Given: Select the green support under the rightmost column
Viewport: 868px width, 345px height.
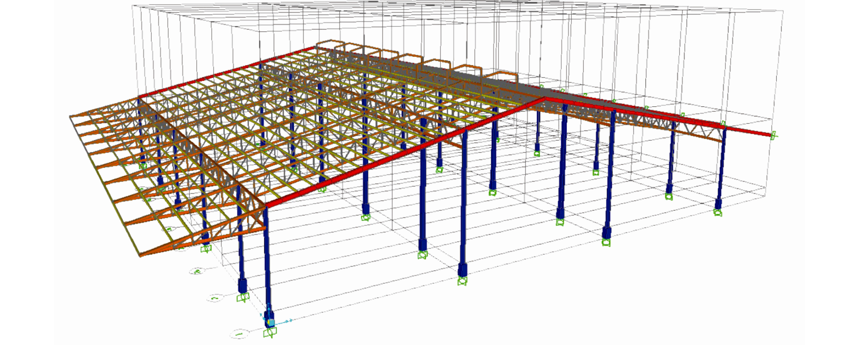Looking at the screenshot, I should 718,212.
